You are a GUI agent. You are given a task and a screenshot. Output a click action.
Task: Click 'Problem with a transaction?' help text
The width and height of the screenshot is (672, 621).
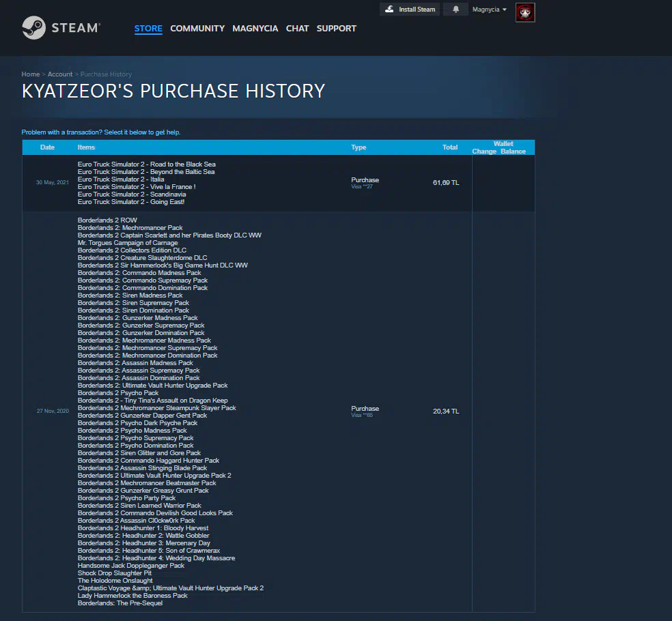(101, 132)
